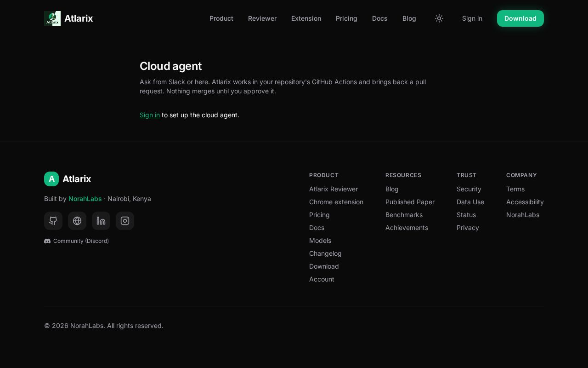Open the Instagram social icon
Screen dimensions: 588x368
(x=125, y=221)
